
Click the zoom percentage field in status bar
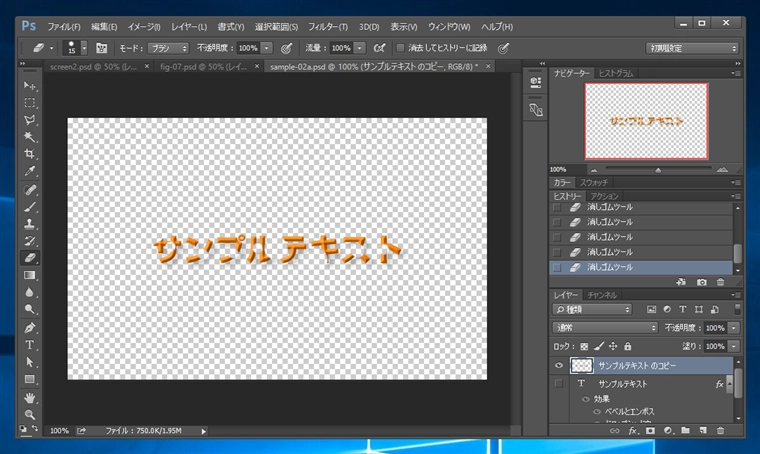[60, 431]
